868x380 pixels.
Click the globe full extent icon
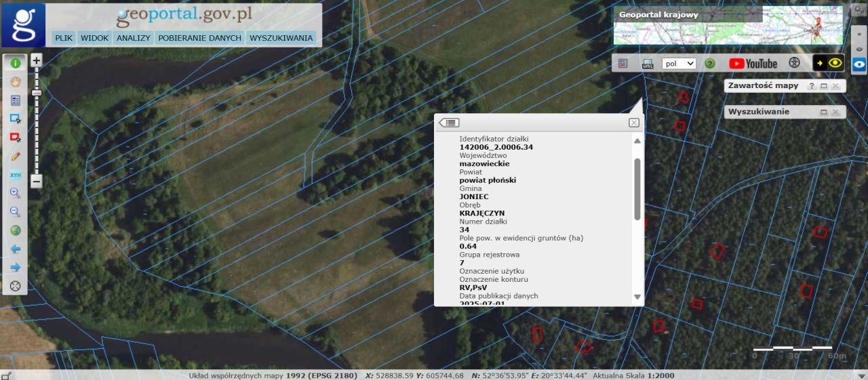coord(15,230)
